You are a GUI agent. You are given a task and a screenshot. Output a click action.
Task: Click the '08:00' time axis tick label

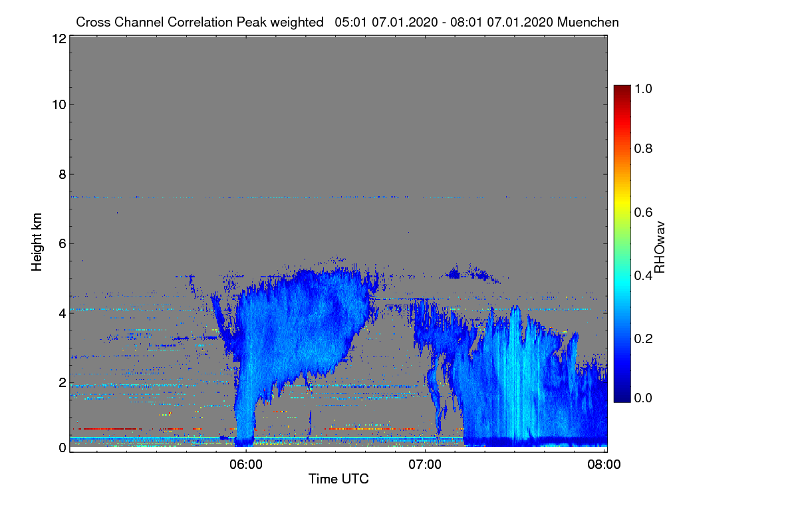point(604,464)
